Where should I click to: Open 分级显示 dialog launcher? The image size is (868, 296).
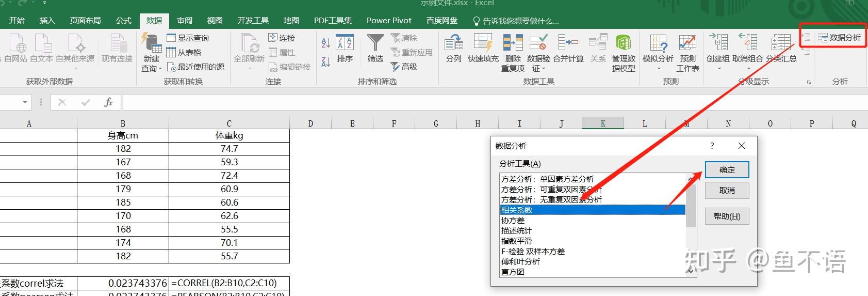(x=809, y=83)
